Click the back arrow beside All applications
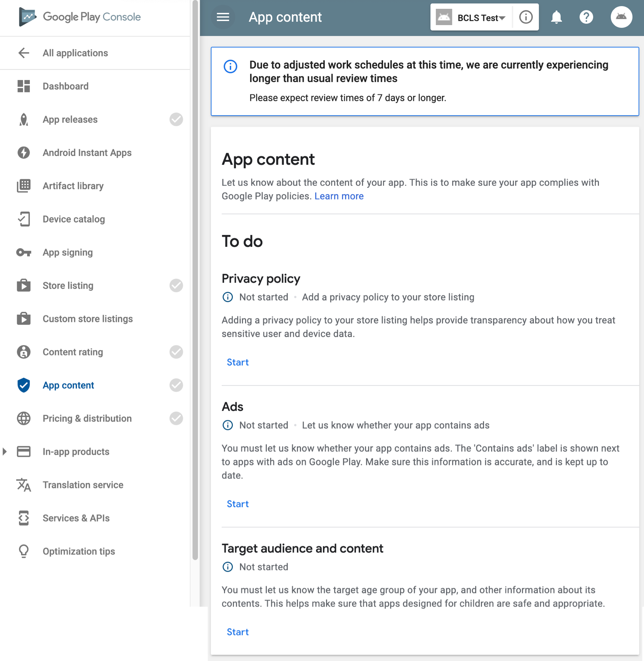Screen dimensions: 644x661 [x=24, y=53]
